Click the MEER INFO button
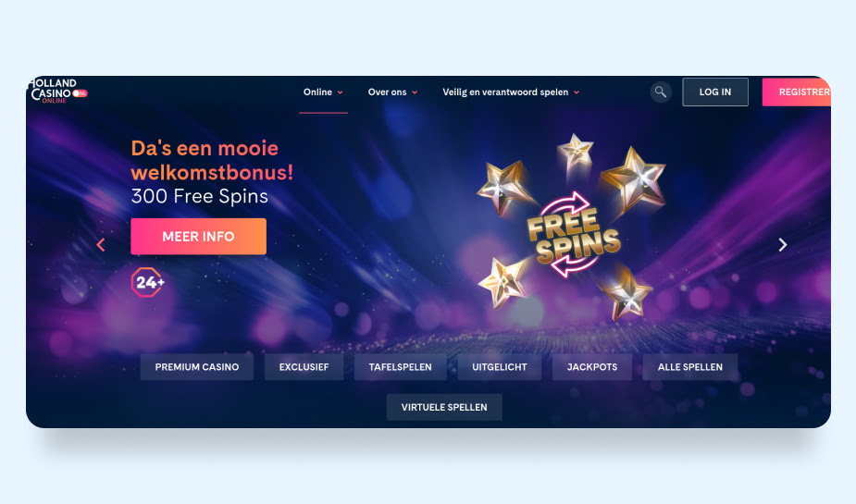The width and height of the screenshot is (856, 504). (x=199, y=236)
